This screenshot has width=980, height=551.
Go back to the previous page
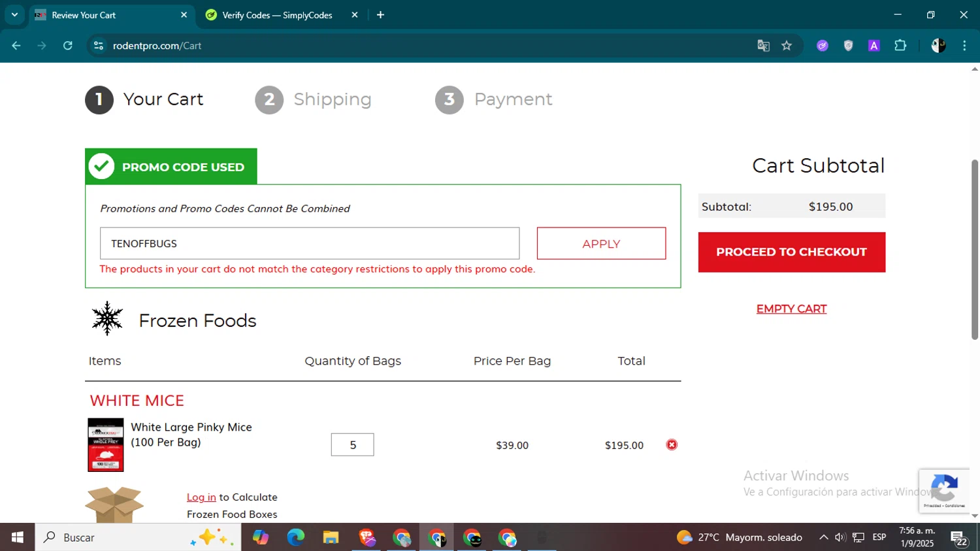[x=16, y=46]
